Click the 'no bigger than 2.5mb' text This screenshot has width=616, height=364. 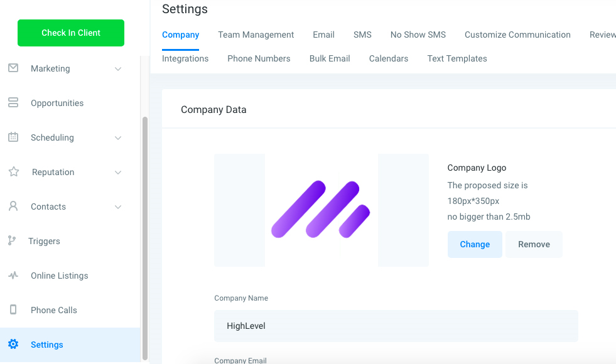(x=489, y=217)
